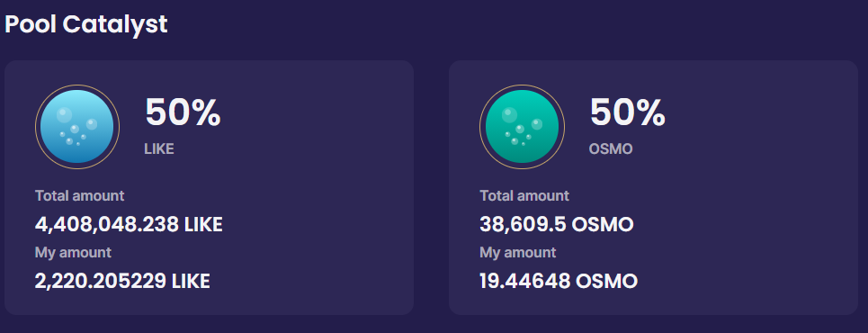Image resolution: width=868 pixels, height=333 pixels.
Task: Select the Pool Catalyst heading
Action: 85,24
